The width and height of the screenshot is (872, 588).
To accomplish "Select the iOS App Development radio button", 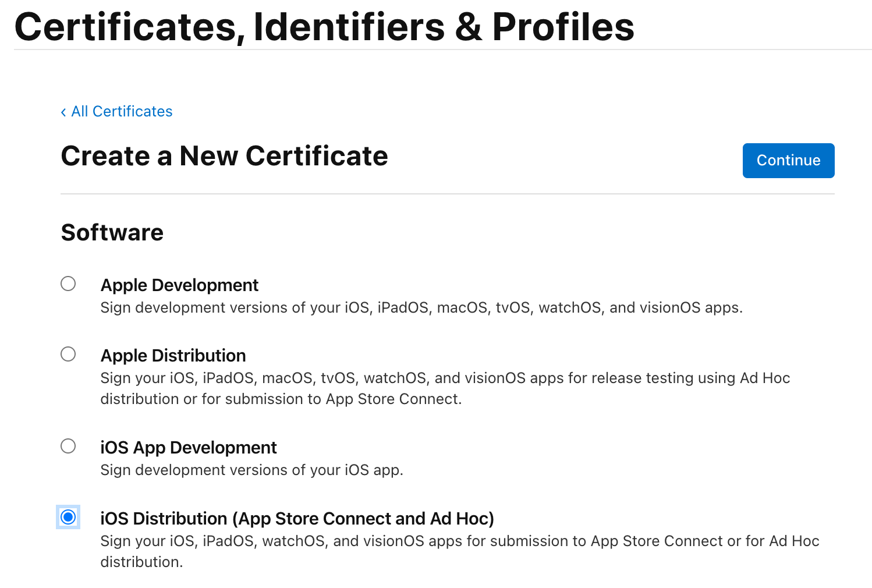I will 68,446.
